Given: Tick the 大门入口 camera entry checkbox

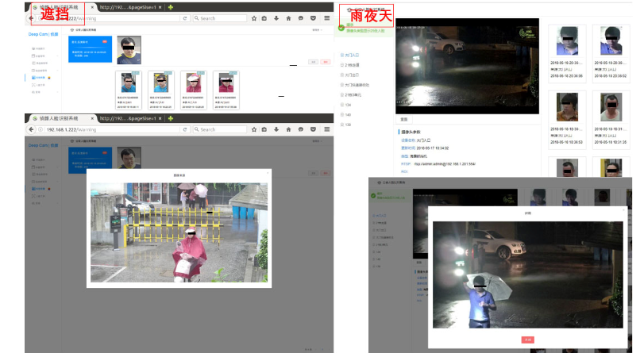Looking at the screenshot, I should click(x=342, y=55).
